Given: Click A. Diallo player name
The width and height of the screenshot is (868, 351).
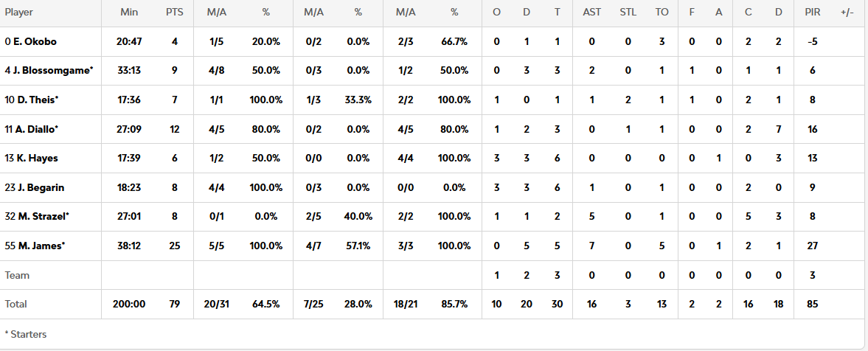Looking at the screenshot, I should coord(36,129).
